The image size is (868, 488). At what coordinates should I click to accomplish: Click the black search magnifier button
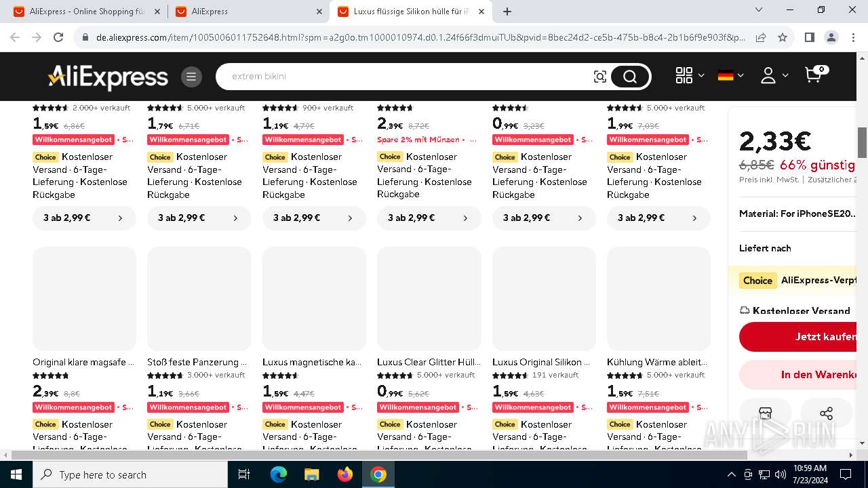click(x=630, y=77)
